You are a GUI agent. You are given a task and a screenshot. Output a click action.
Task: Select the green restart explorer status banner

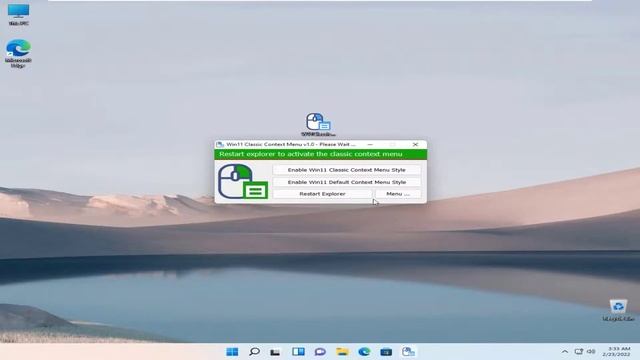click(x=320, y=154)
